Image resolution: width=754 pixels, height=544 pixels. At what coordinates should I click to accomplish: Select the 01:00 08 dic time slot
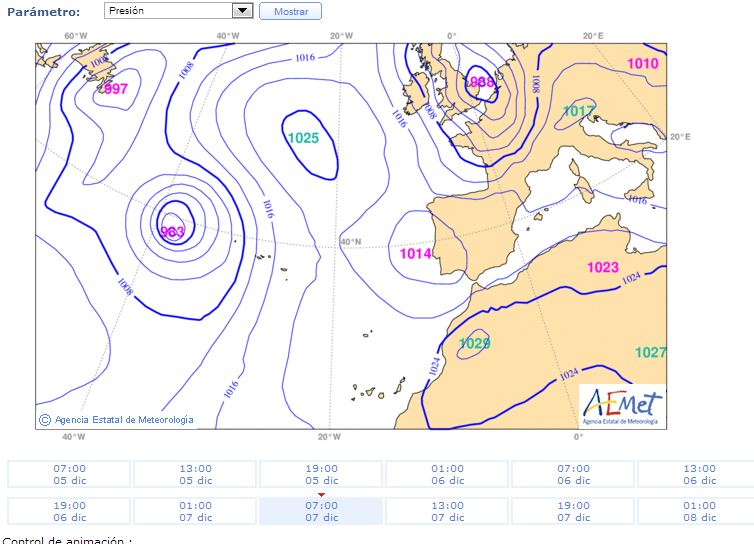pyautogui.click(x=696, y=511)
